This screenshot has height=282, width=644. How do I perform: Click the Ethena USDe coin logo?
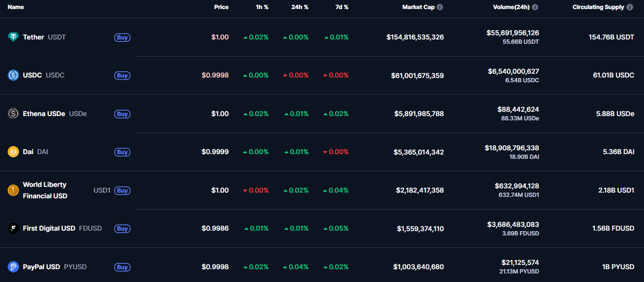13,114
